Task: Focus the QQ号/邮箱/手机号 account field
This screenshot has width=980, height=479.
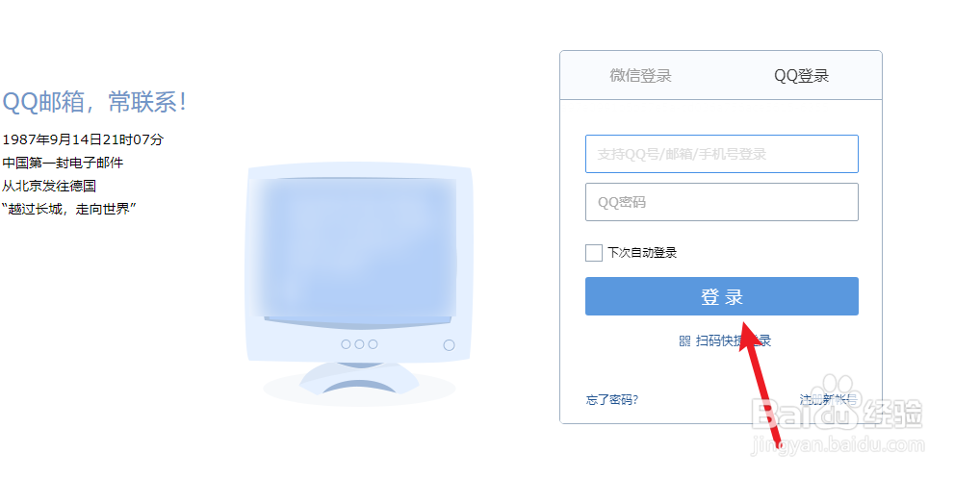Action: point(722,154)
